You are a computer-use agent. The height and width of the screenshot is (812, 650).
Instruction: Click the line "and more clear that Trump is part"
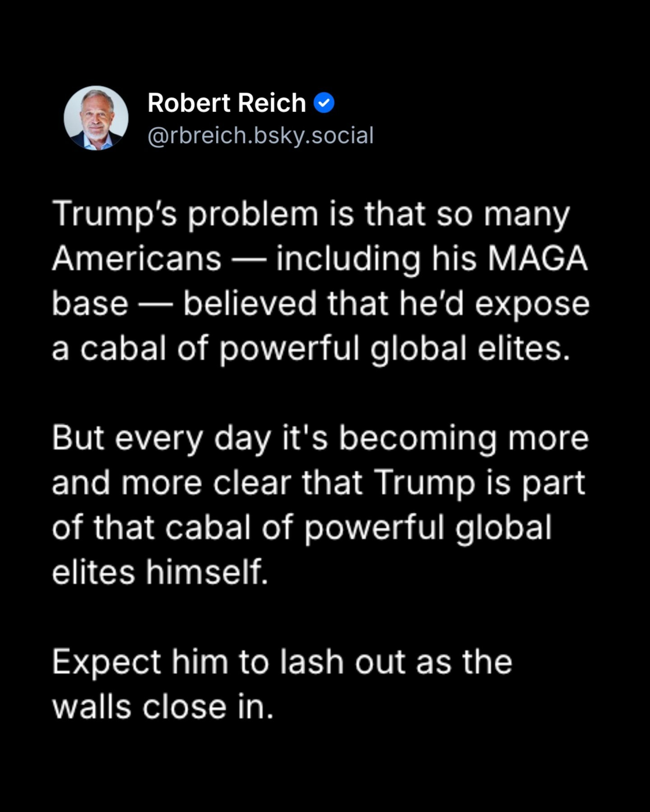(x=318, y=483)
